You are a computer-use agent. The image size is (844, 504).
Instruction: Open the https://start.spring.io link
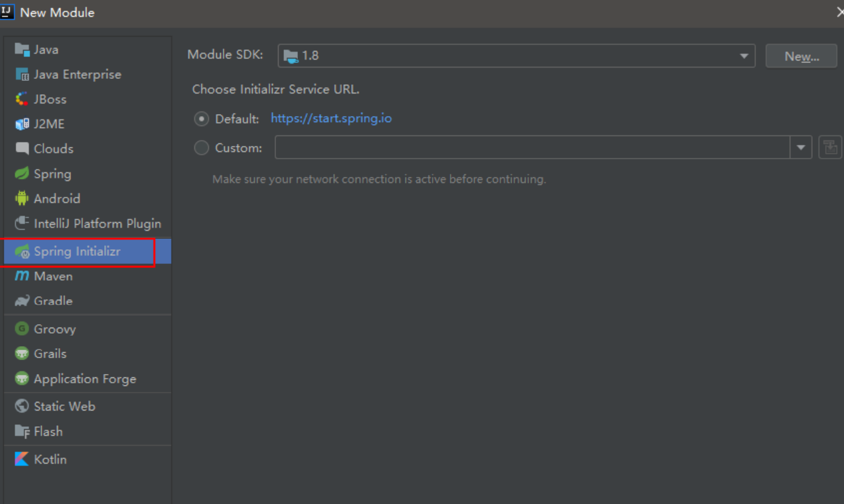[331, 119]
